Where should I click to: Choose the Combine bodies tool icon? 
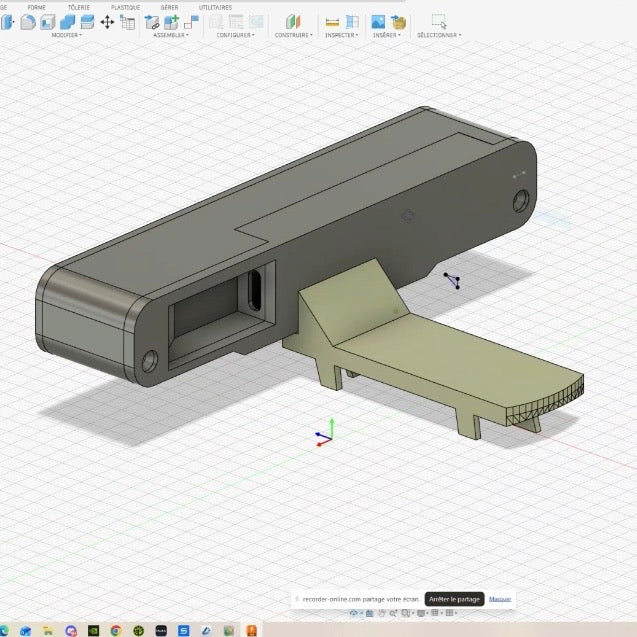(x=67, y=22)
